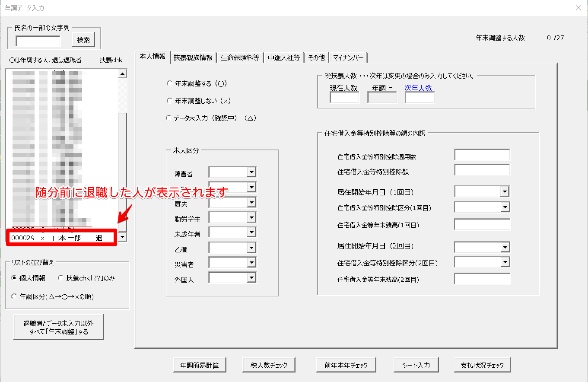Click 住宅借入金等年末残高(2回目) field
Screen dimensions: 588x382
coord(482,279)
